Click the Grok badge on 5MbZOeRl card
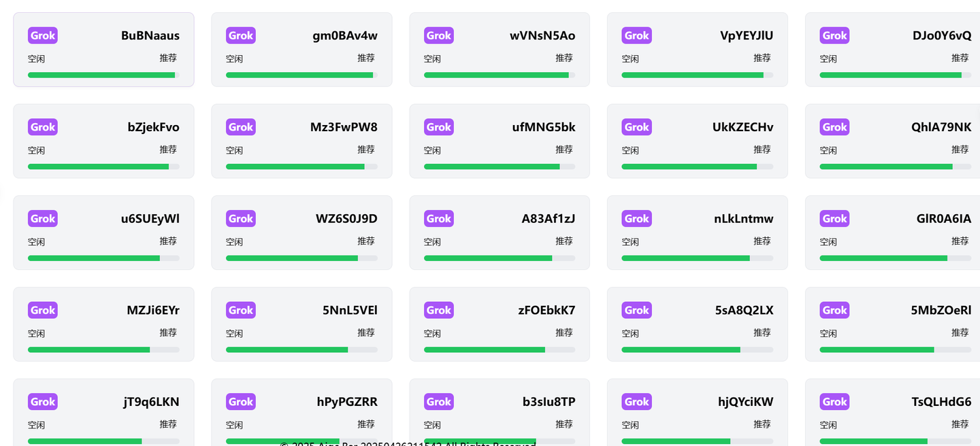This screenshot has width=980, height=446. (834, 310)
